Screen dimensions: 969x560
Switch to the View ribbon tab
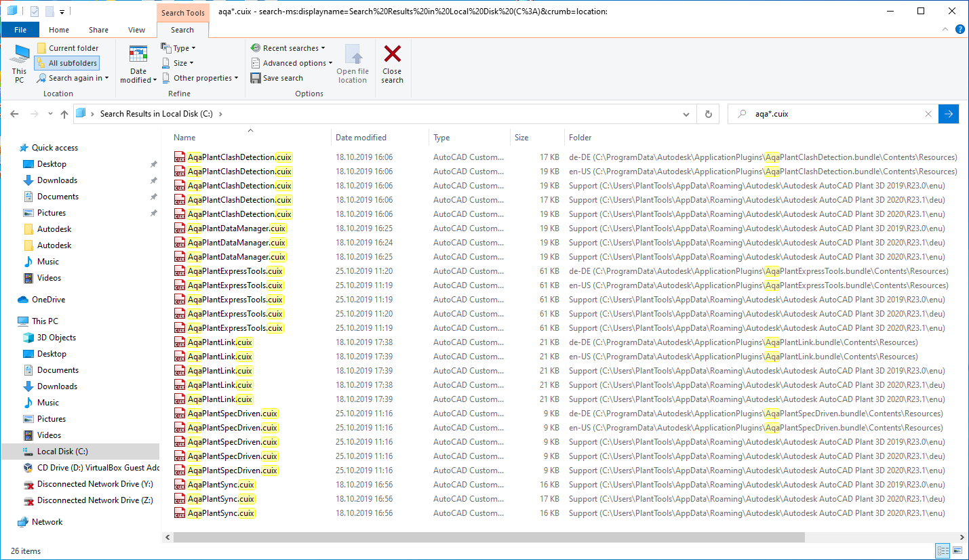[137, 30]
